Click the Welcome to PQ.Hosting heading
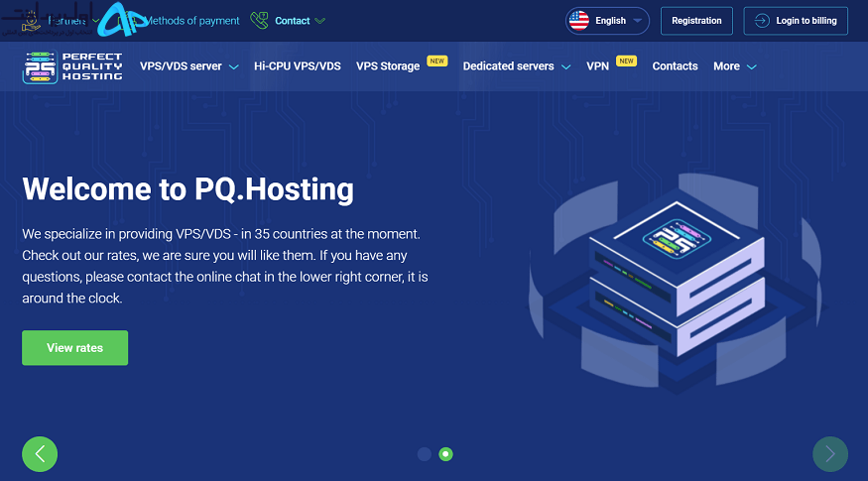Viewport: 868px width, 481px height. [x=188, y=189]
